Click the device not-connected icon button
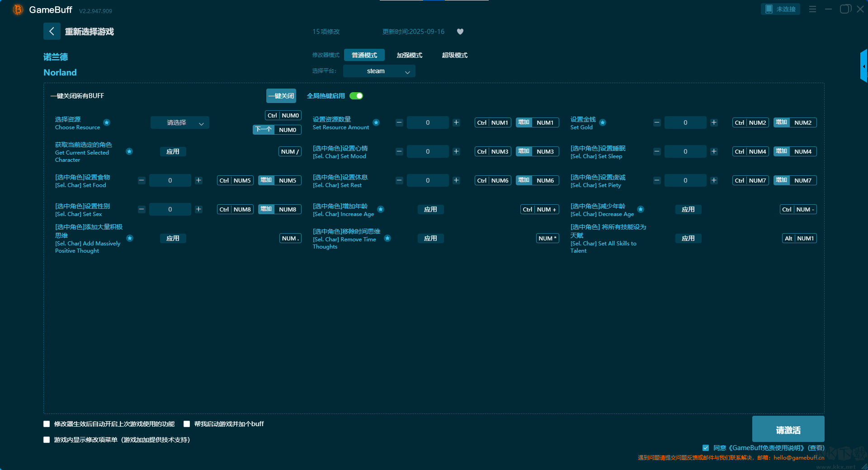This screenshot has width=868, height=470. tap(780, 9)
